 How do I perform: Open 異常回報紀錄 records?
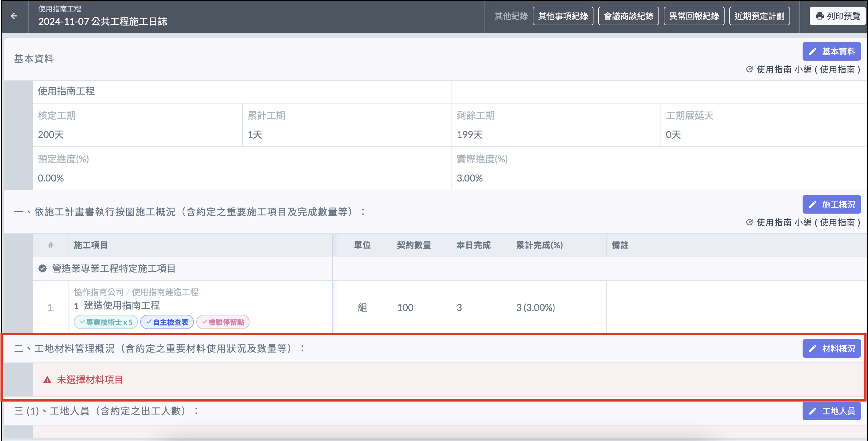[694, 16]
